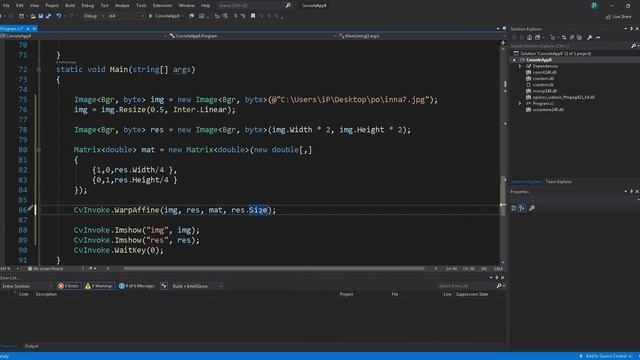Sort Error List by Code column

click(x=23, y=294)
